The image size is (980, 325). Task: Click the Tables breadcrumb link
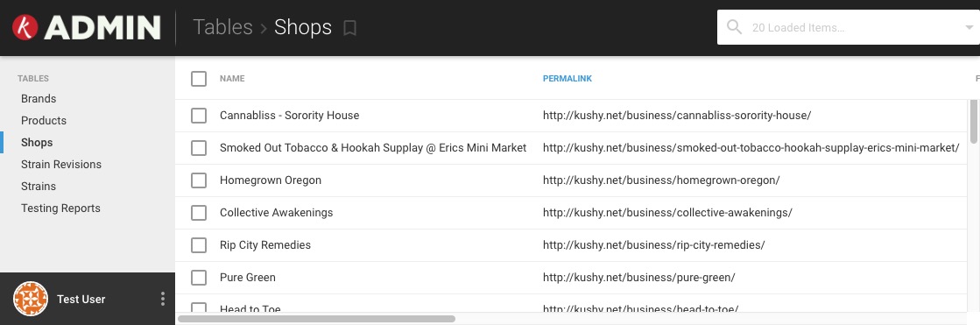click(222, 27)
